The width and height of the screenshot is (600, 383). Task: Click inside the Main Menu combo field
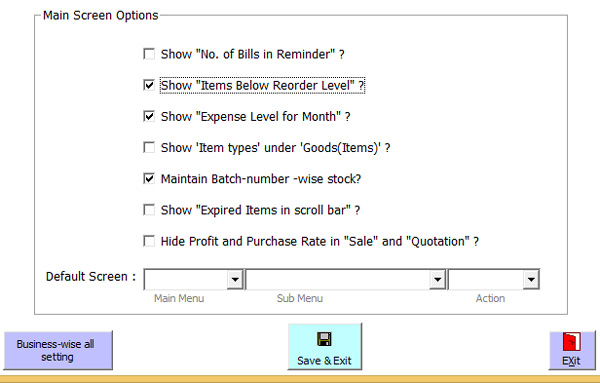186,279
